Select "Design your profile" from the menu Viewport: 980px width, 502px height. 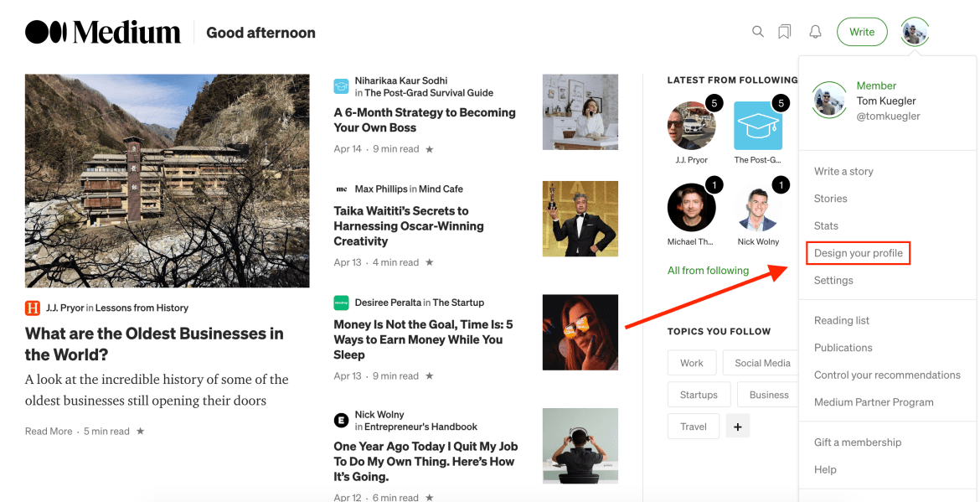(858, 252)
